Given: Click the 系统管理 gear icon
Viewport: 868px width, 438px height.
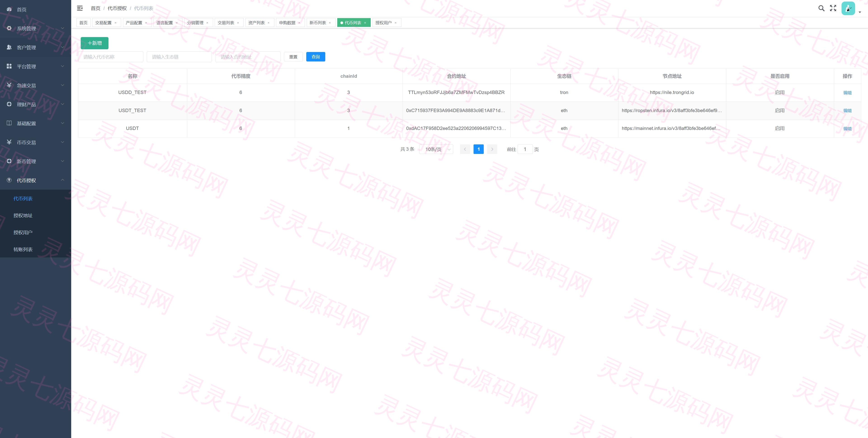Looking at the screenshot, I should pyautogui.click(x=9, y=28).
